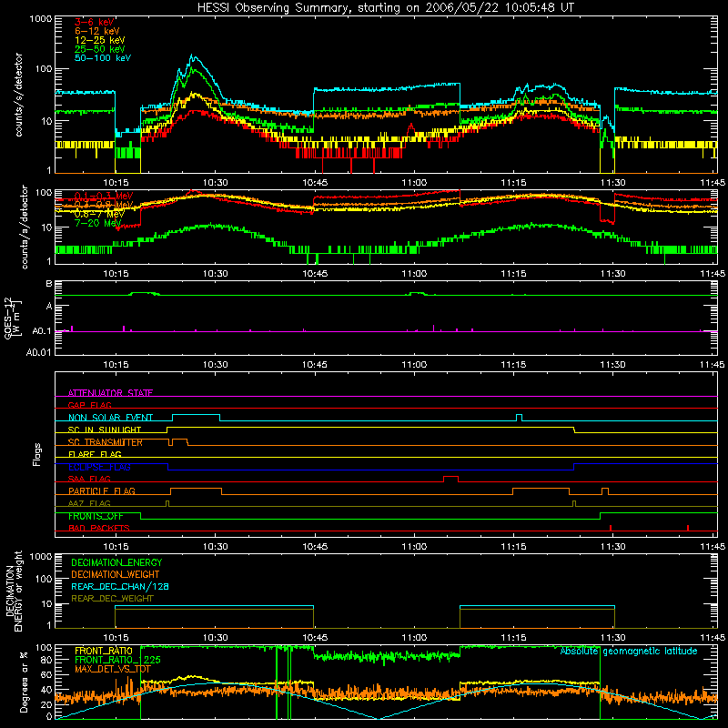Select the 50-100 keV legend entry
The height and width of the screenshot is (728, 728).
coord(103,58)
